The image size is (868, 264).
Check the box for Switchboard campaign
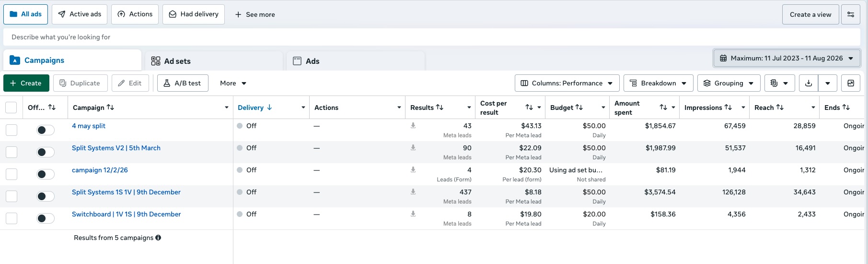click(x=12, y=218)
